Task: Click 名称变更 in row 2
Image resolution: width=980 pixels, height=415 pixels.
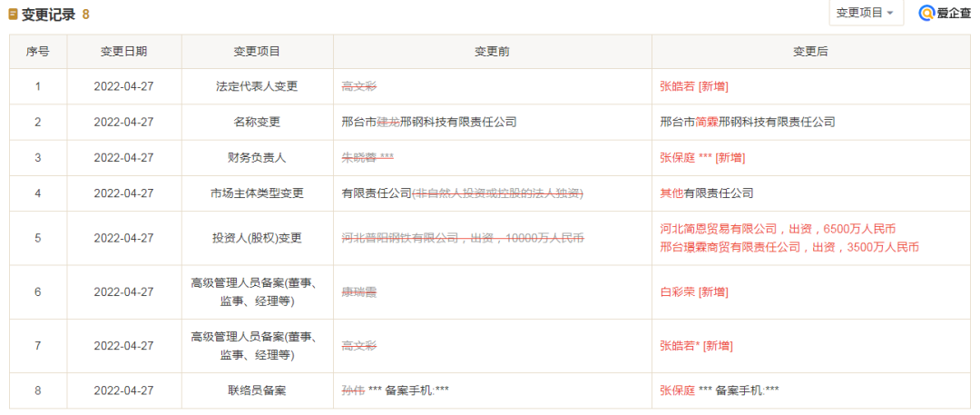Action: pyautogui.click(x=257, y=122)
